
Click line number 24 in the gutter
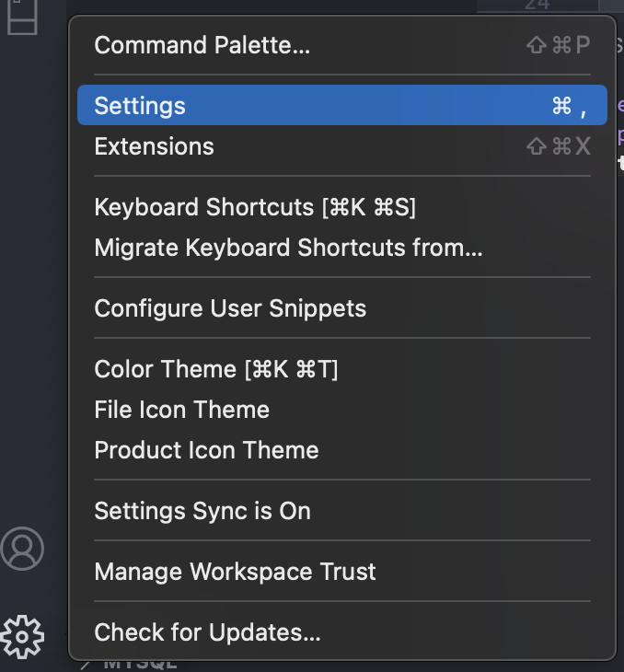pos(537,6)
